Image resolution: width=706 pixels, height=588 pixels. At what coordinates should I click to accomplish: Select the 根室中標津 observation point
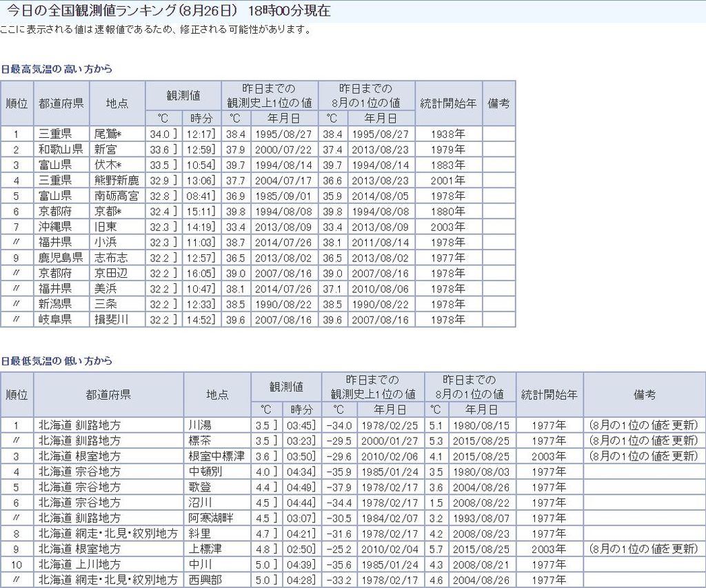click(216, 456)
